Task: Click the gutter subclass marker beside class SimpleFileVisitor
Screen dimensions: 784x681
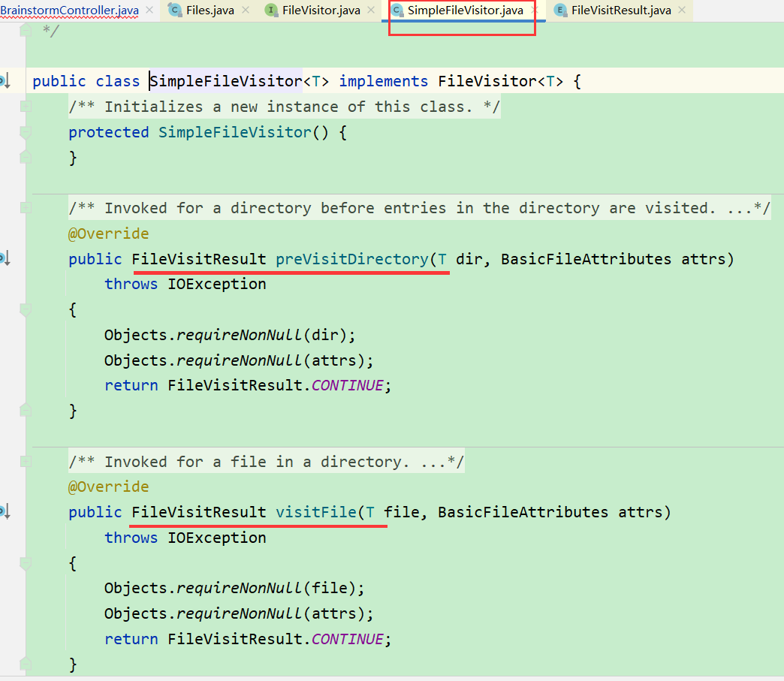Action: 5,80
